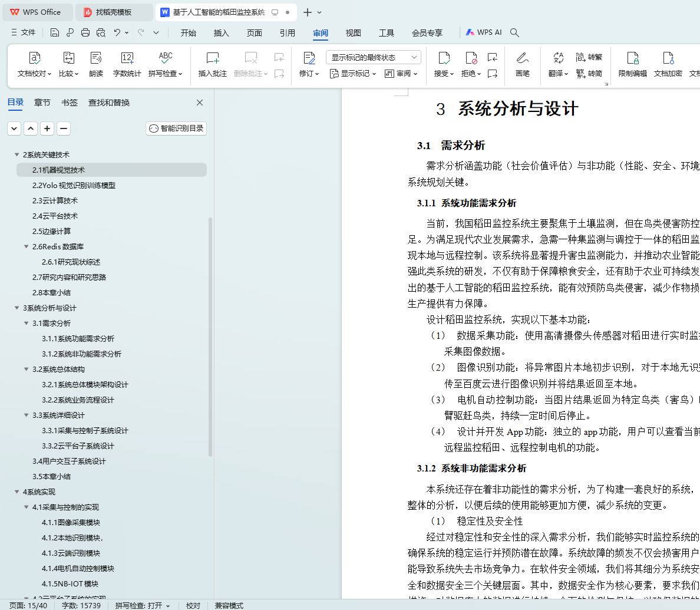Collapse the 4系统实现 tree node
This screenshot has width=700, height=610.
17,492
